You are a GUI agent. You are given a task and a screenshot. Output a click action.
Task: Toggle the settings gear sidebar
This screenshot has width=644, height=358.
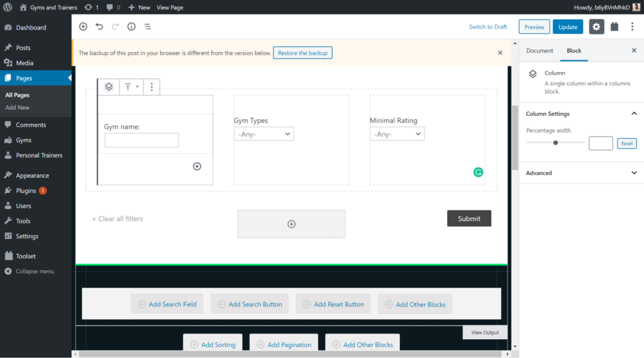click(x=596, y=26)
